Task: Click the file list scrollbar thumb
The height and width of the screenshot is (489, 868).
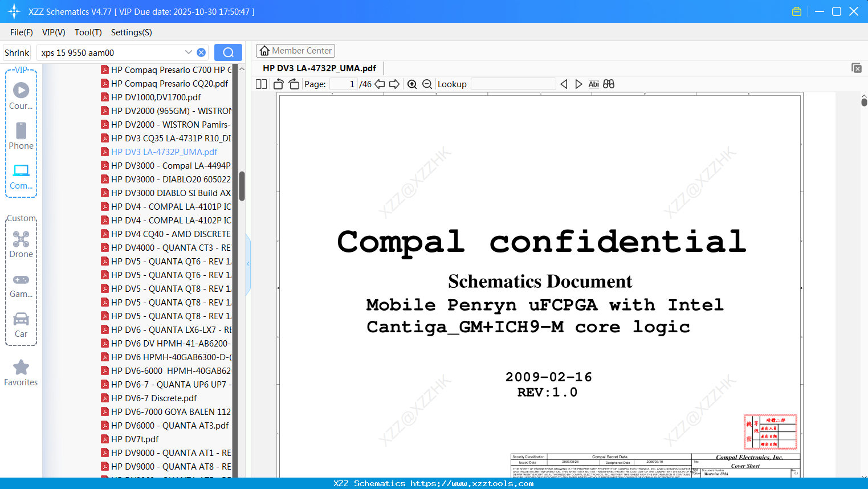Action: pos(242,186)
